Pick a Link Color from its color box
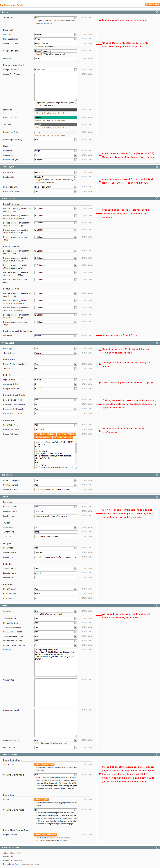This screenshot has width=160, height=868. pyautogui.click(x=56, y=110)
